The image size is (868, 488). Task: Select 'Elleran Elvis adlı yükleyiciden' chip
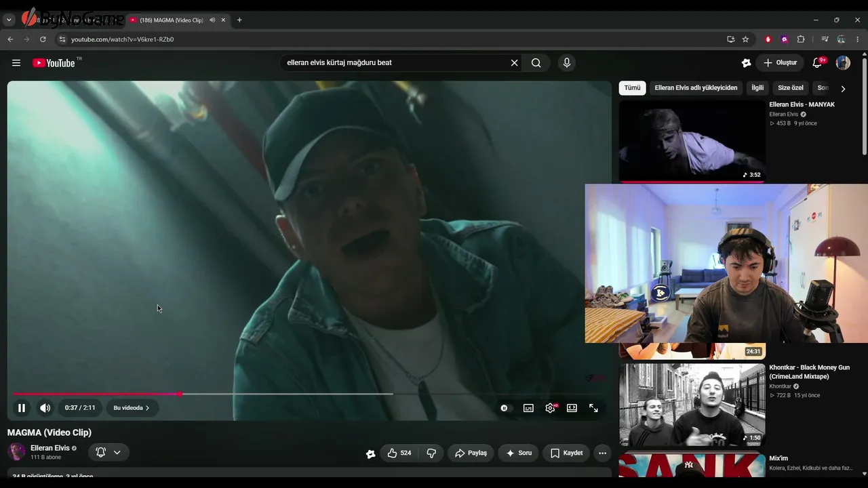coord(696,88)
